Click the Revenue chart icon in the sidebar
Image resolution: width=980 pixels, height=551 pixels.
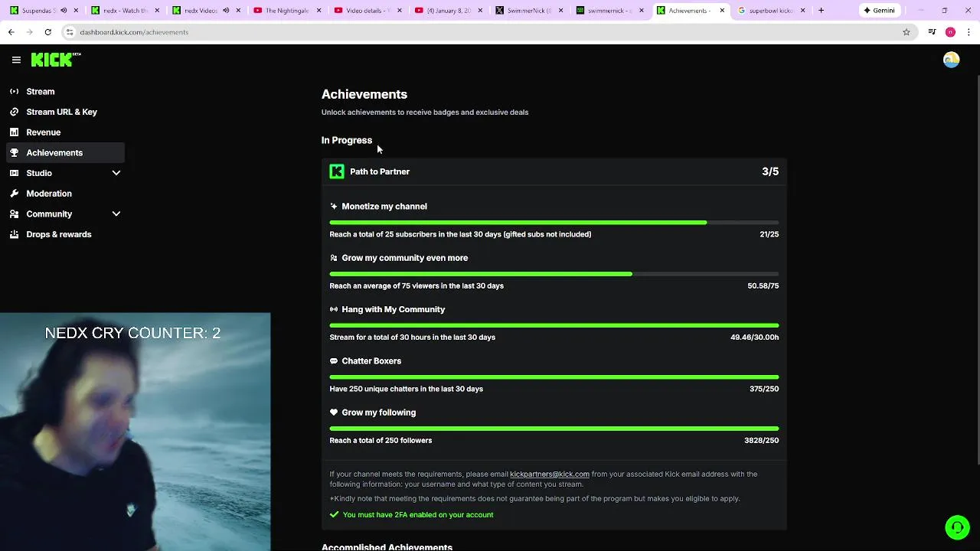[14, 132]
